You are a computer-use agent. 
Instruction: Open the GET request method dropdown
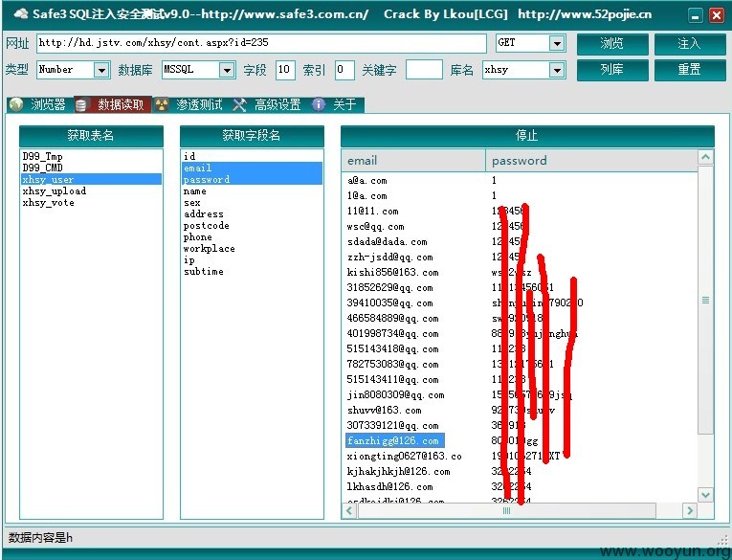tap(557, 43)
